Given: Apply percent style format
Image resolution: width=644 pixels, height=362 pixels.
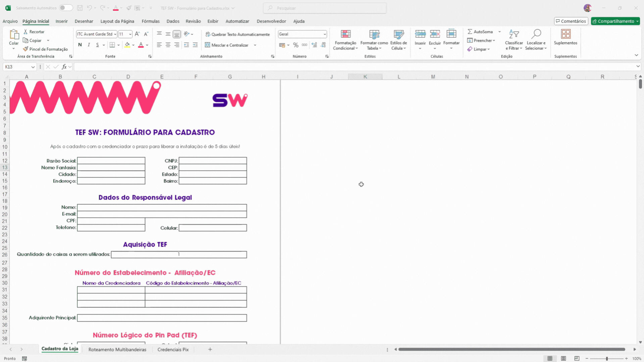Looking at the screenshot, I should pyautogui.click(x=296, y=45).
